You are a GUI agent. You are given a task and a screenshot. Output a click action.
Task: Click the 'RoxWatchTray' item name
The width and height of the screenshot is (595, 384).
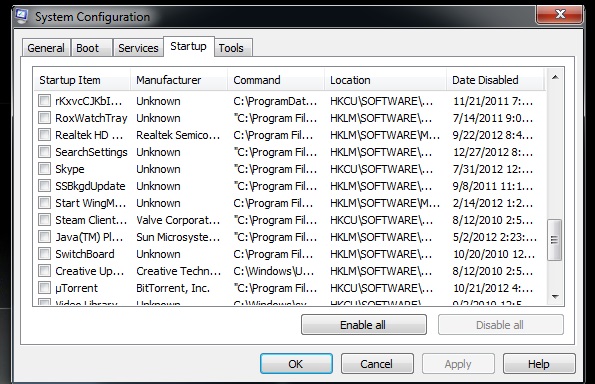pyautogui.click(x=91, y=118)
